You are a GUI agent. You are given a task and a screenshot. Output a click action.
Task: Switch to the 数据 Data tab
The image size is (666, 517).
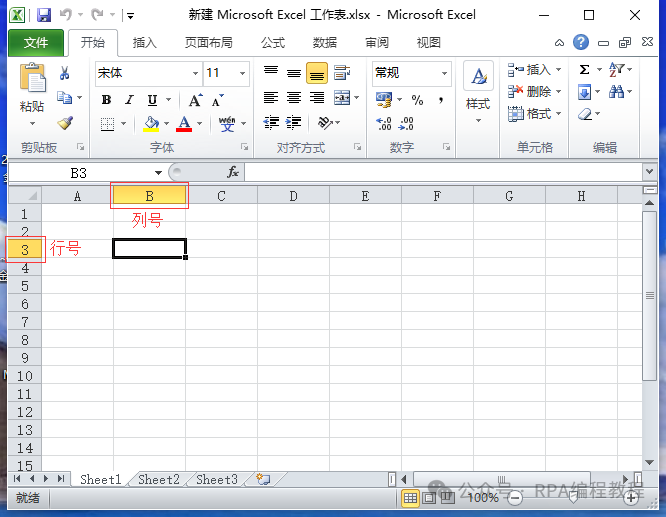click(x=325, y=42)
